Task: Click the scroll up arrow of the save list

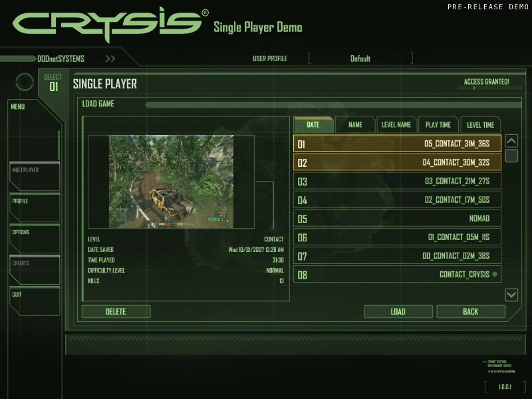Action: [511, 141]
